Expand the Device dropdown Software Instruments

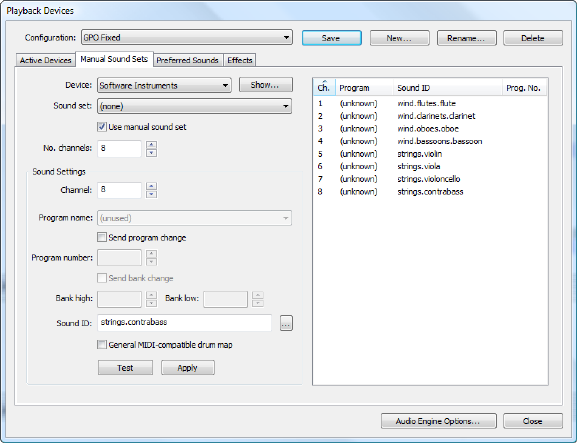[x=164, y=85]
